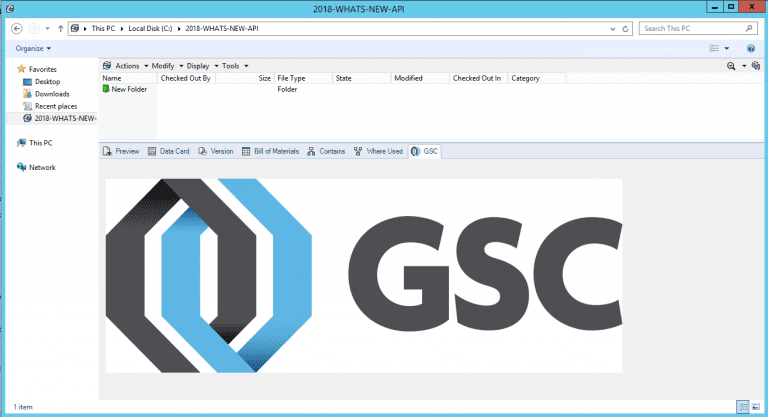
Task: Open the Contains tab
Action: click(x=326, y=151)
